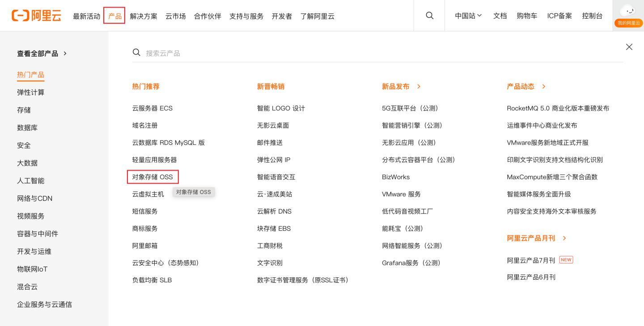Viewport: 644px width, 326px height.
Task: Expand the 中国站 region selector
Action: (468, 15)
